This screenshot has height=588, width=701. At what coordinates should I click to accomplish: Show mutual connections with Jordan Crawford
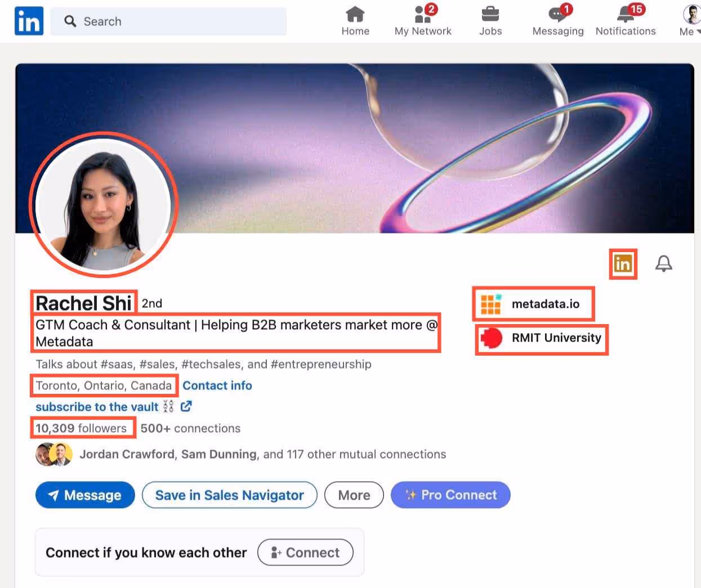pyautogui.click(x=126, y=454)
